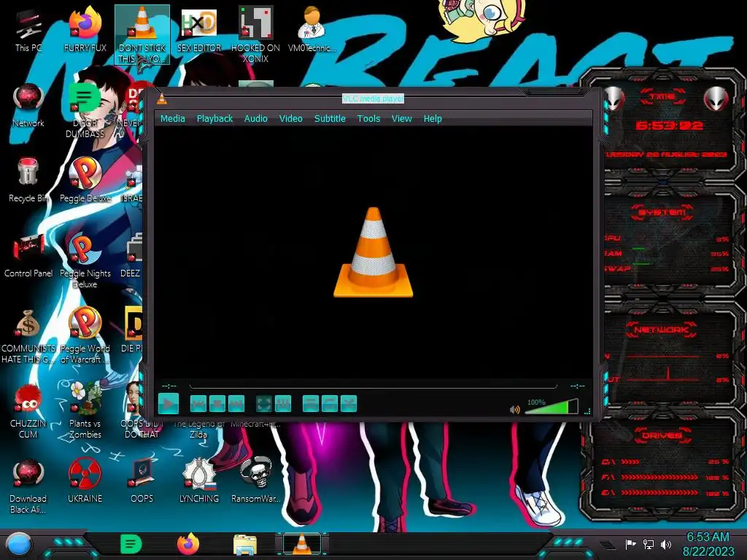Open the Audio menu
This screenshot has height=560, width=747.
point(256,119)
